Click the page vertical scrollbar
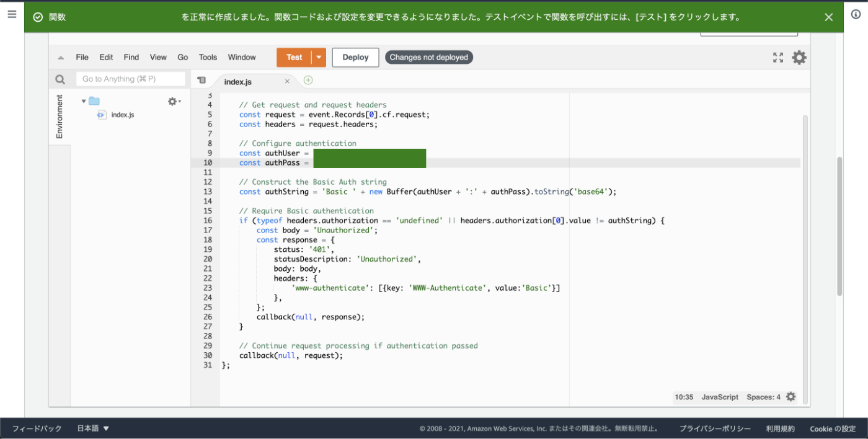 point(839,226)
